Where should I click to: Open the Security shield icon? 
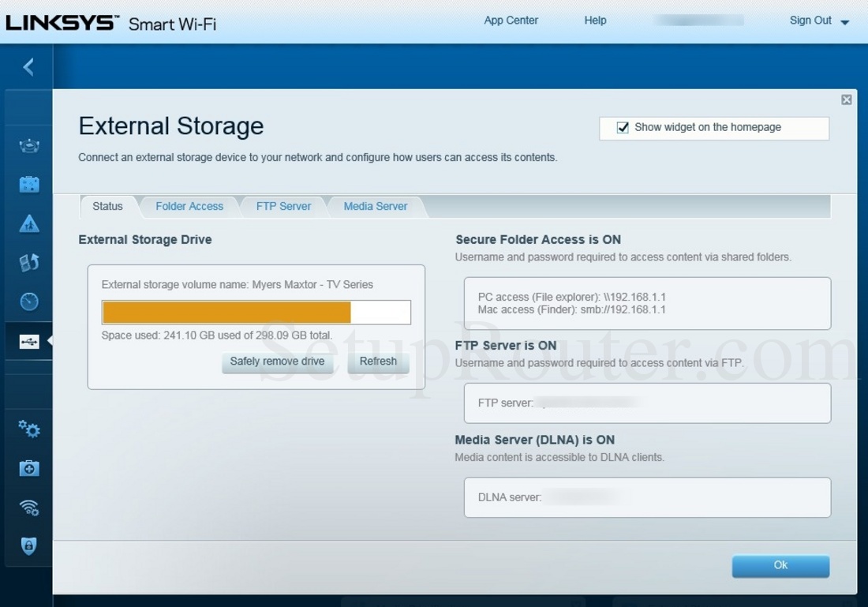click(x=29, y=545)
